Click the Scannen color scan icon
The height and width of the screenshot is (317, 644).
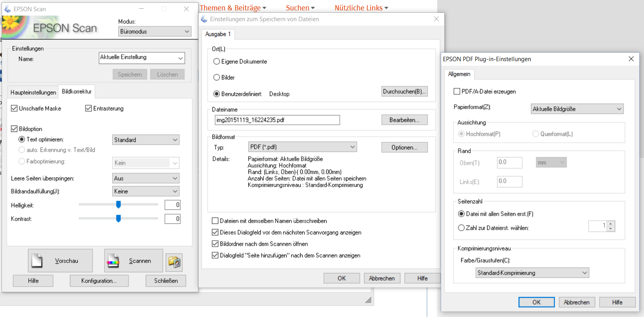[113, 261]
